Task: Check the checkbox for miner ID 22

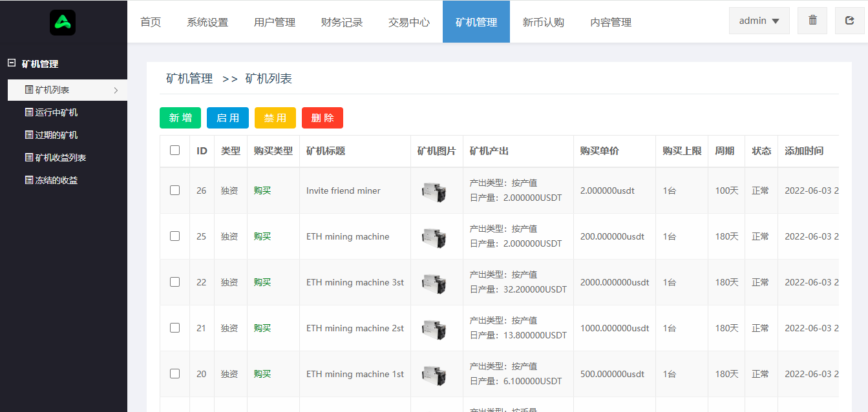Action: (x=175, y=282)
